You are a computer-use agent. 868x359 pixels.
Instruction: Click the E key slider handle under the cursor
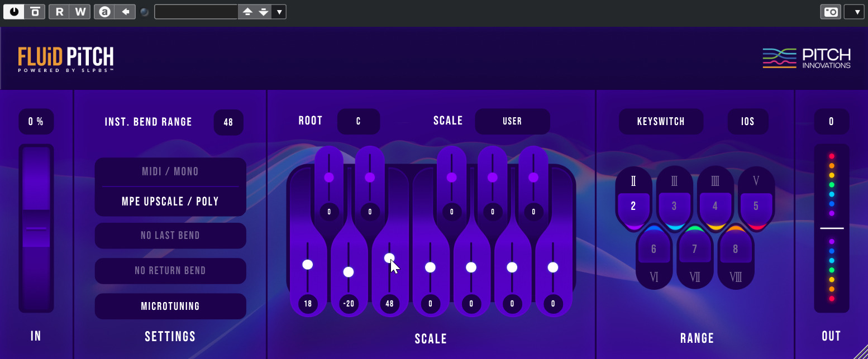389,258
